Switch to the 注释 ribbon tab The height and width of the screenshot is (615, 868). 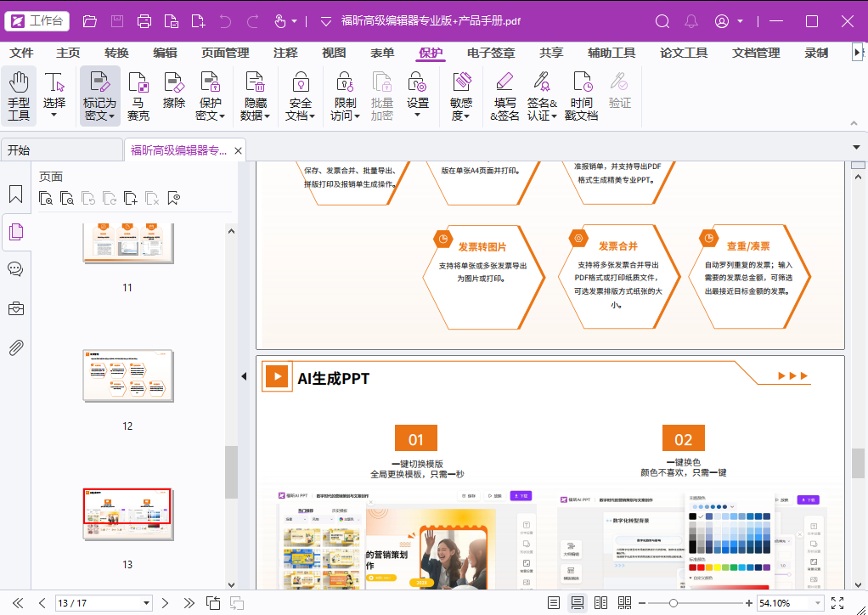click(x=285, y=53)
